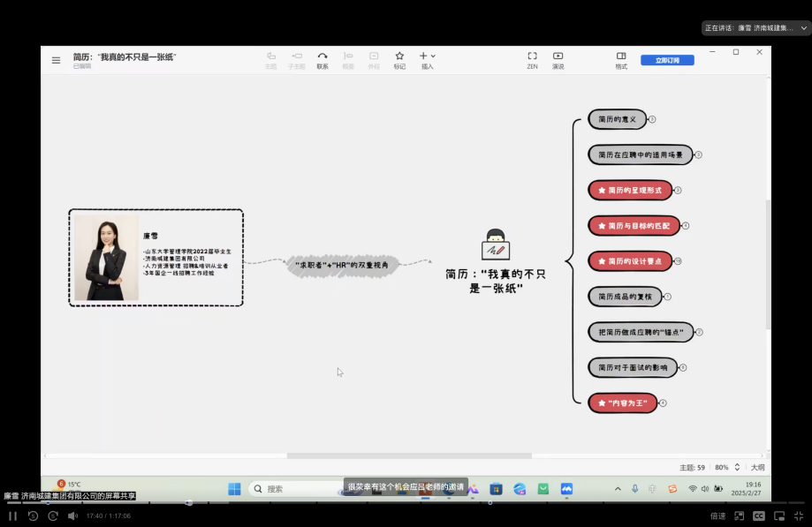
Task: Open the 插入 insert dropdown
Action: tap(428, 59)
